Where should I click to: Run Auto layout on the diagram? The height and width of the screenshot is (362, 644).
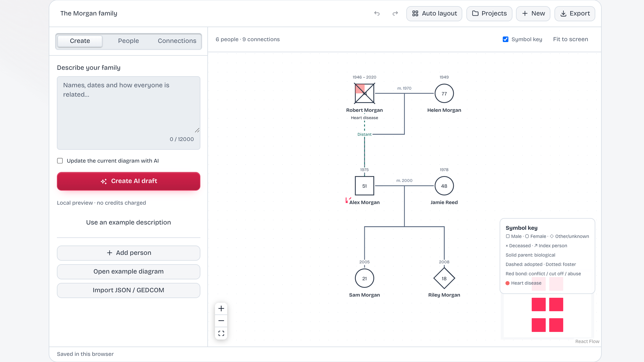pyautogui.click(x=434, y=13)
